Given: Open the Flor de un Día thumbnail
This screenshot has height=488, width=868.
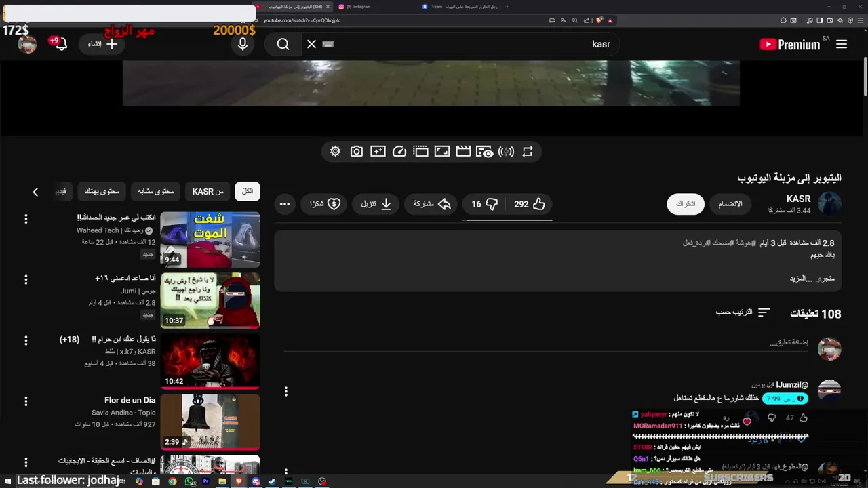Looking at the screenshot, I should tap(210, 422).
